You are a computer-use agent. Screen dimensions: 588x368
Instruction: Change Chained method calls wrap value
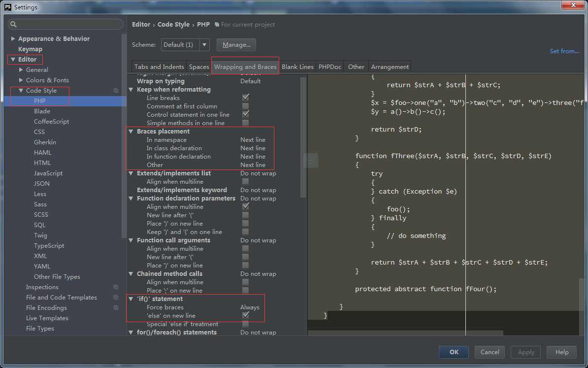258,274
